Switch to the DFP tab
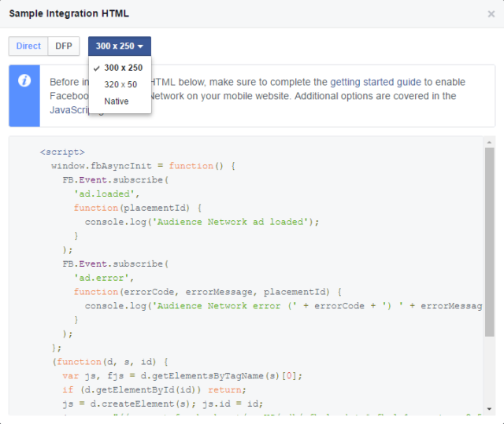Viewport: 504px width, 424px height. click(x=64, y=46)
